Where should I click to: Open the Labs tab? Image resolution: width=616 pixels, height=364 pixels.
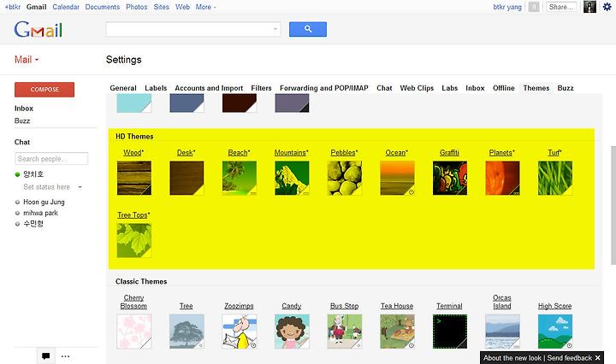coord(449,88)
